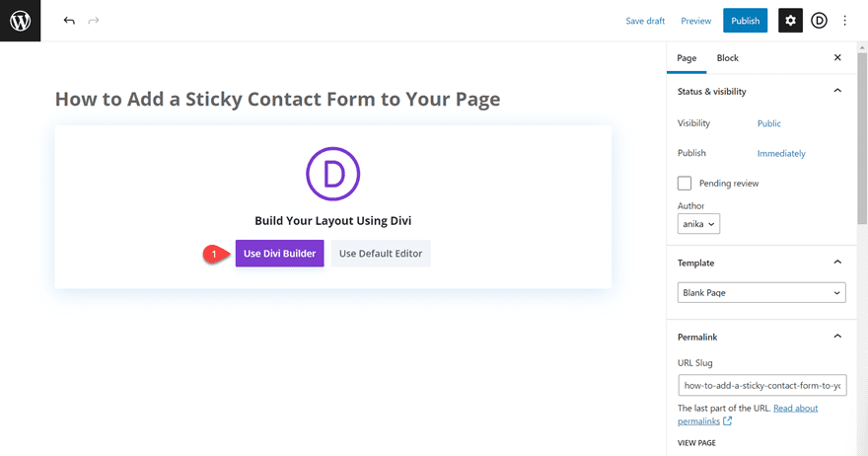Click the sidebar vertical scrollbar

[x=862, y=138]
